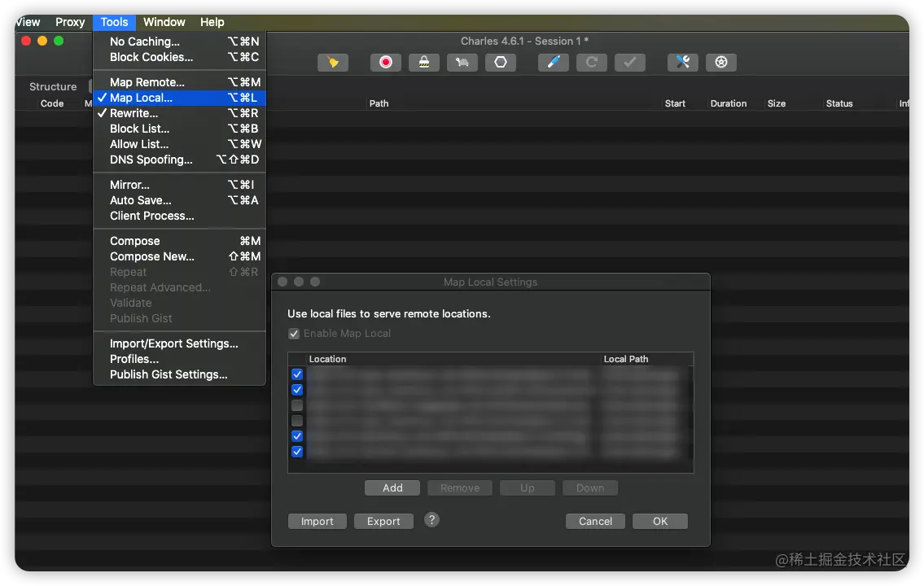Switch to the Structure tab
The width and height of the screenshot is (924, 586).
click(53, 86)
